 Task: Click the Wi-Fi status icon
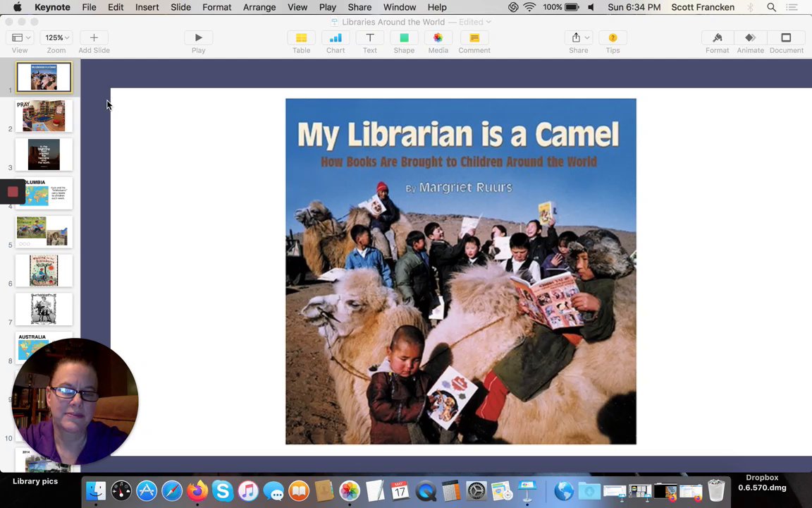click(x=529, y=7)
